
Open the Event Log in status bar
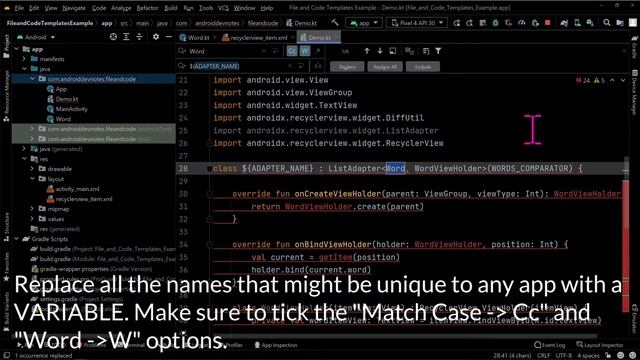coord(549,345)
